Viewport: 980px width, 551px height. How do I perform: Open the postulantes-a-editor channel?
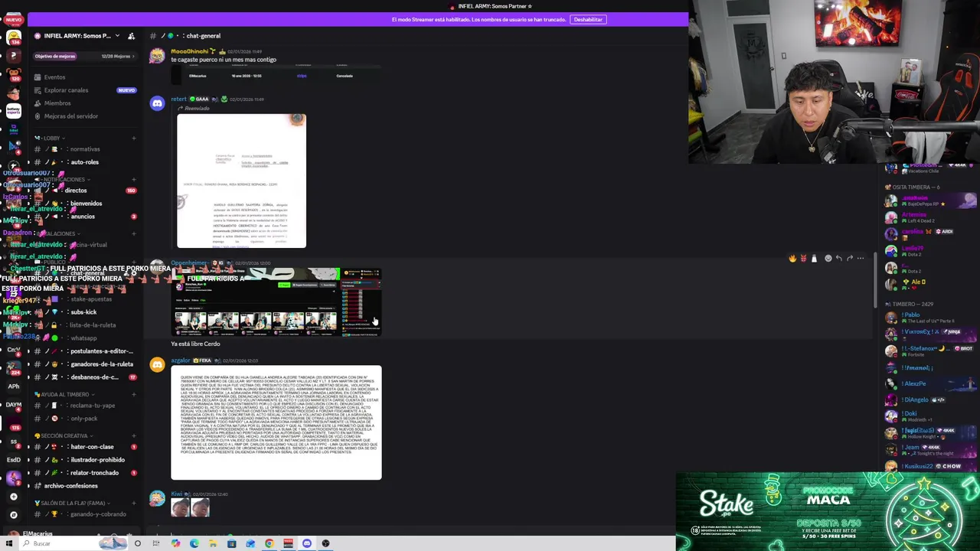[x=84, y=351]
